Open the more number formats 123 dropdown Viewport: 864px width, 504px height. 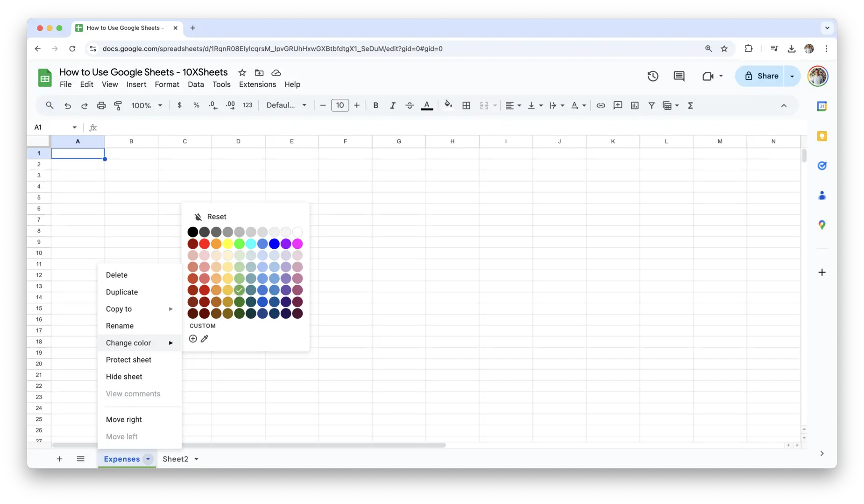pyautogui.click(x=248, y=105)
